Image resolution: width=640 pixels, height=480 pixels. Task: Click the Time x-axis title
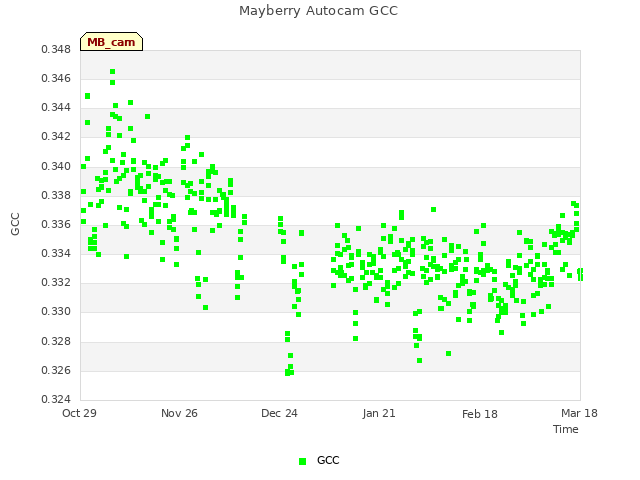pos(566,429)
